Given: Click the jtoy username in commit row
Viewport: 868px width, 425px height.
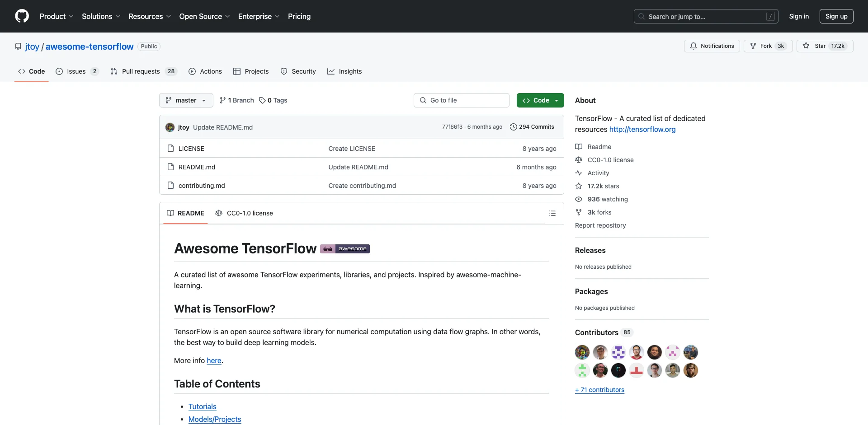Looking at the screenshot, I should [184, 127].
